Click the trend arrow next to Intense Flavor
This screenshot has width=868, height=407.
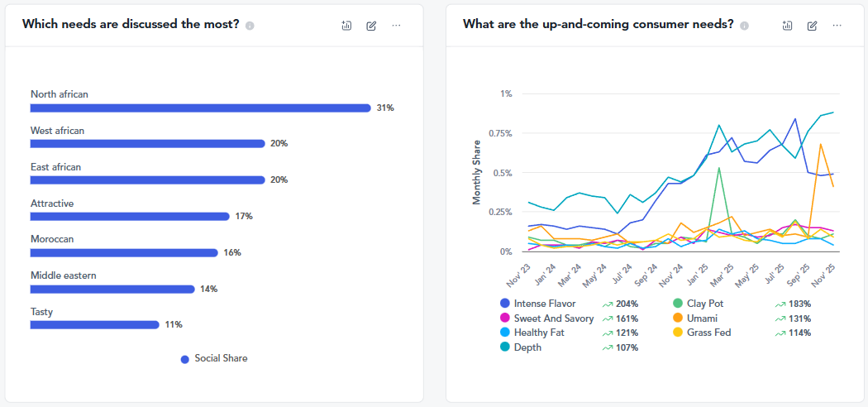[x=607, y=304]
